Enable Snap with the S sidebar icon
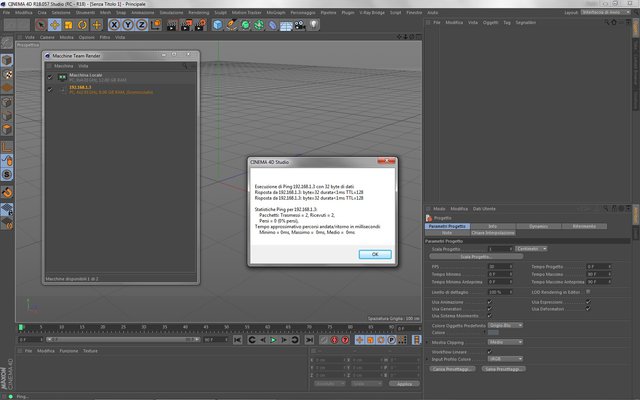This screenshot has width=640, height=400. (x=7, y=174)
